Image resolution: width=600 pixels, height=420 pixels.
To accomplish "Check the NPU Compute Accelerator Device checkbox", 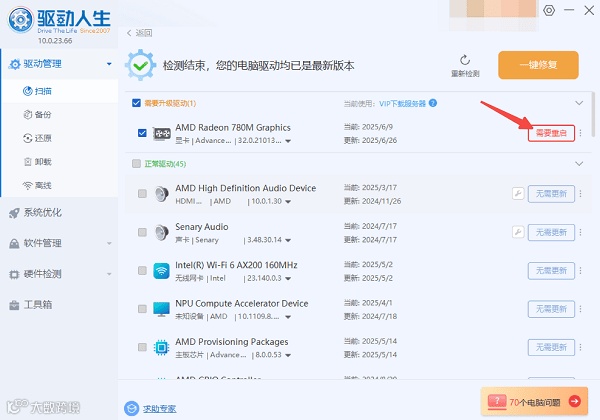I will (142, 309).
